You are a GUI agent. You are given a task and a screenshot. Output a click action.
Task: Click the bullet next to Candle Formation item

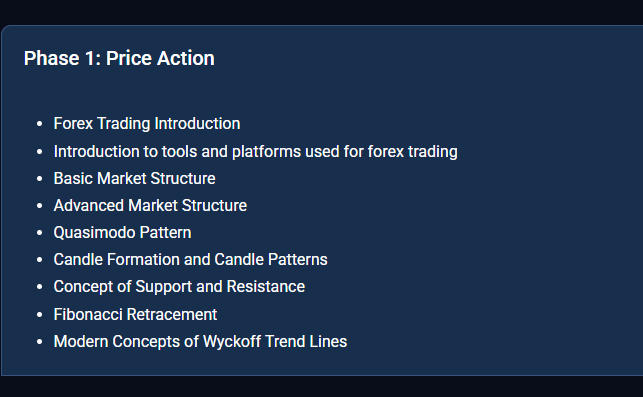coord(39,260)
